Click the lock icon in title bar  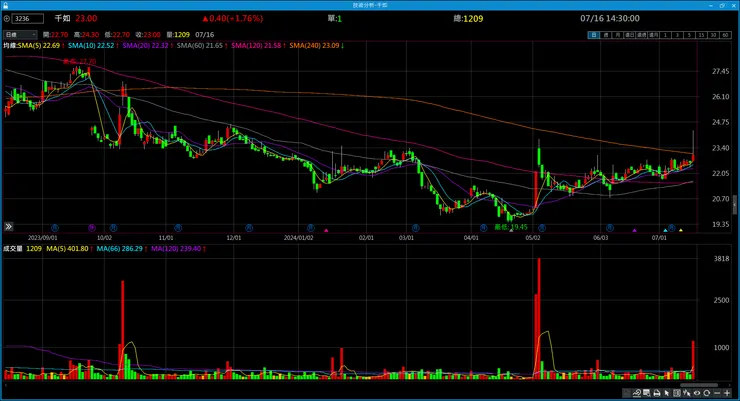click(5, 5)
